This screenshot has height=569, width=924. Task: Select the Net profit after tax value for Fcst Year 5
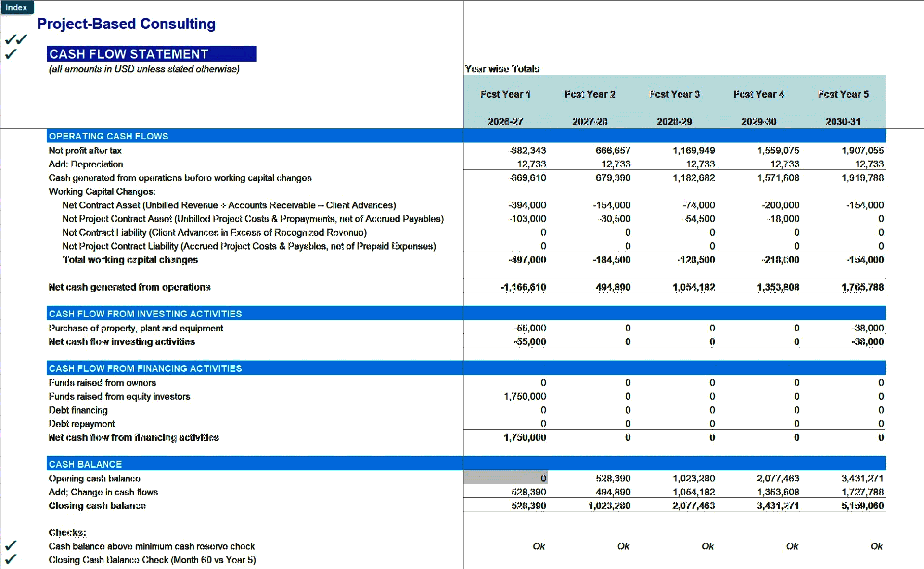click(x=862, y=150)
